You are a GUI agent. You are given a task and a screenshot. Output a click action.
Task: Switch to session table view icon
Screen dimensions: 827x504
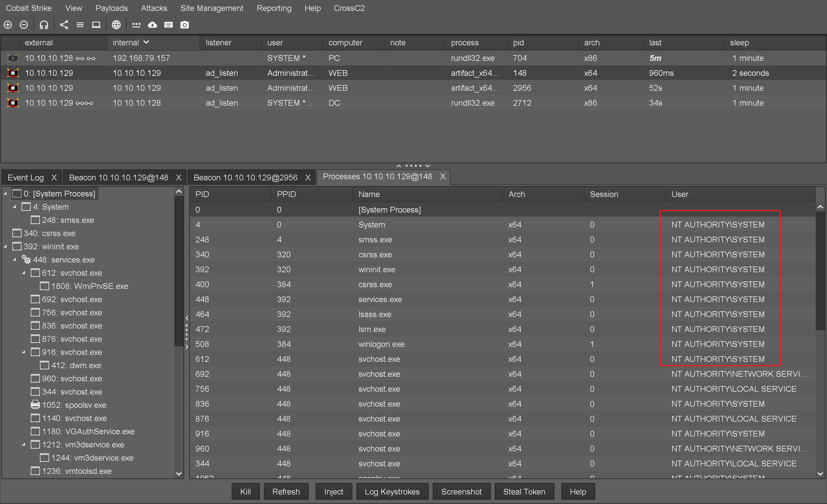pyautogui.click(x=80, y=25)
